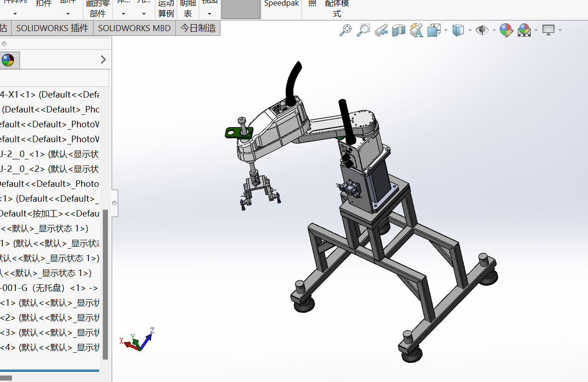Select tree row starting '<3> (默认<<默认>'
588x382 pixels.
tap(50, 332)
